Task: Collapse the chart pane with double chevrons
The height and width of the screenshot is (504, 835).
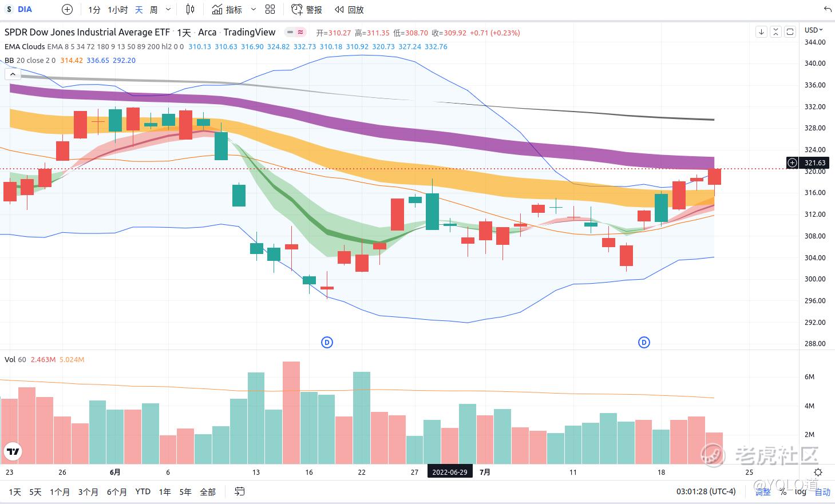Action: tap(775, 32)
